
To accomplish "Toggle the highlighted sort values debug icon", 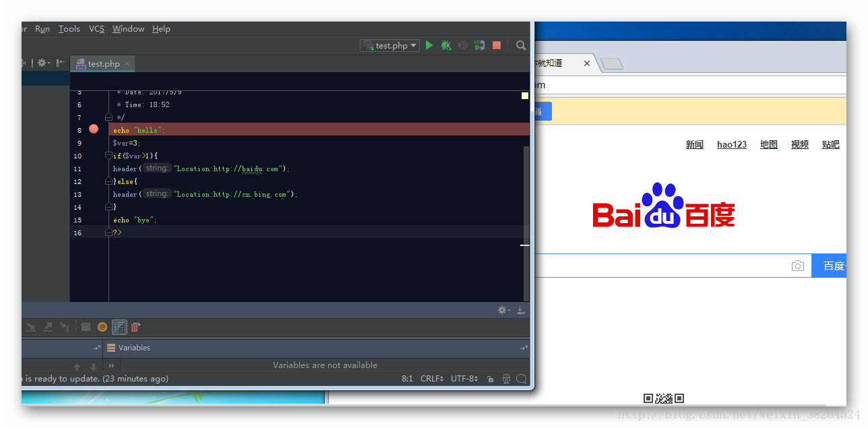I will (x=119, y=327).
